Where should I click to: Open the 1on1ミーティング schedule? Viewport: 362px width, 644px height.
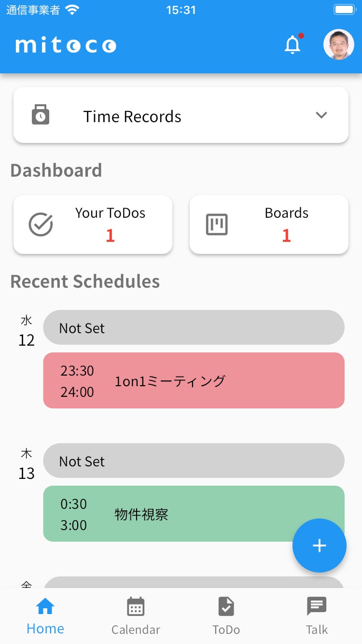click(x=194, y=381)
